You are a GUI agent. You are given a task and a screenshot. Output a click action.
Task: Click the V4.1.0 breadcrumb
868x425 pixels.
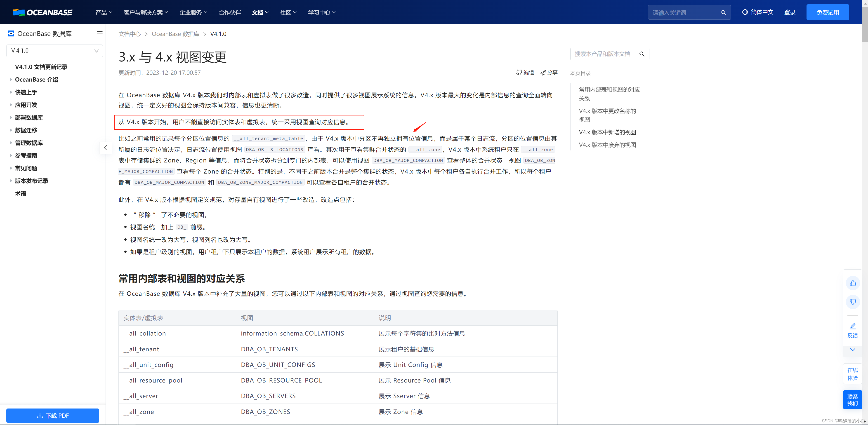click(x=218, y=34)
